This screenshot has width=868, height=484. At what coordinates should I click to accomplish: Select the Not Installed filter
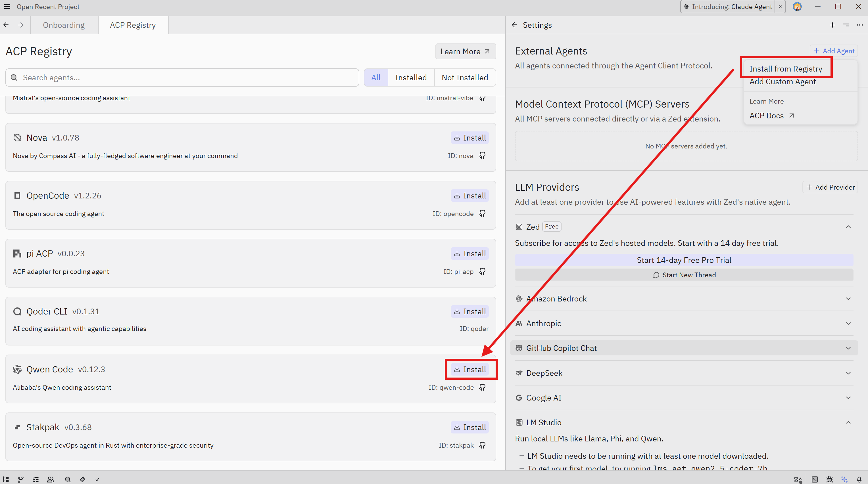(x=464, y=77)
